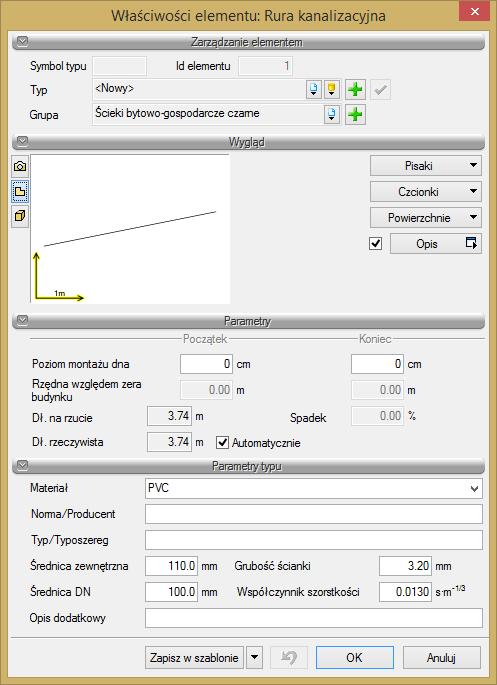Confirm with the OK button
Image resolution: width=497 pixels, height=685 pixels.
(354, 657)
